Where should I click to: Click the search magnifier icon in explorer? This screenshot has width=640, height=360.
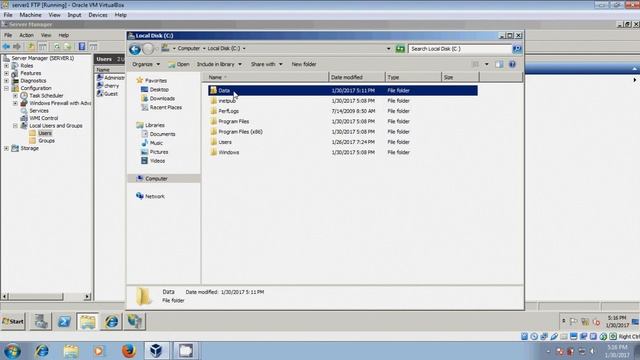tap(517, 49)
